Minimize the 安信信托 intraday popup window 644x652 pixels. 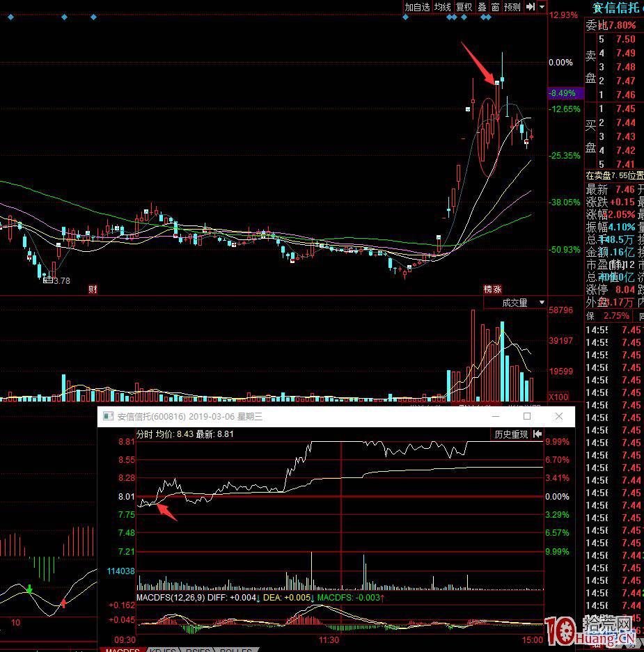pyautogui.click(x=496, y=416)
